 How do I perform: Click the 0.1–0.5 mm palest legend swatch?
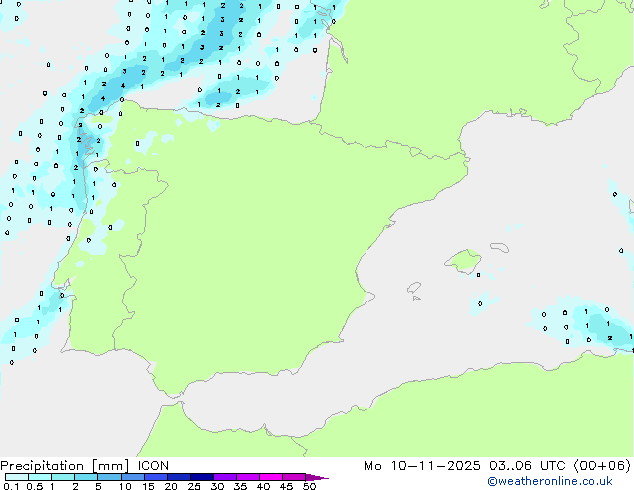click(x=17, y=477)
